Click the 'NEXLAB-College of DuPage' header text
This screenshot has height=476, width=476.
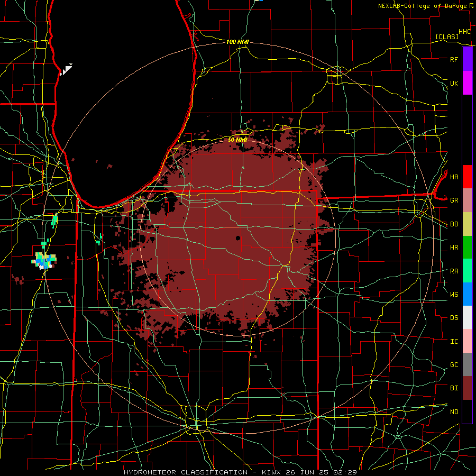coord(422,6)
